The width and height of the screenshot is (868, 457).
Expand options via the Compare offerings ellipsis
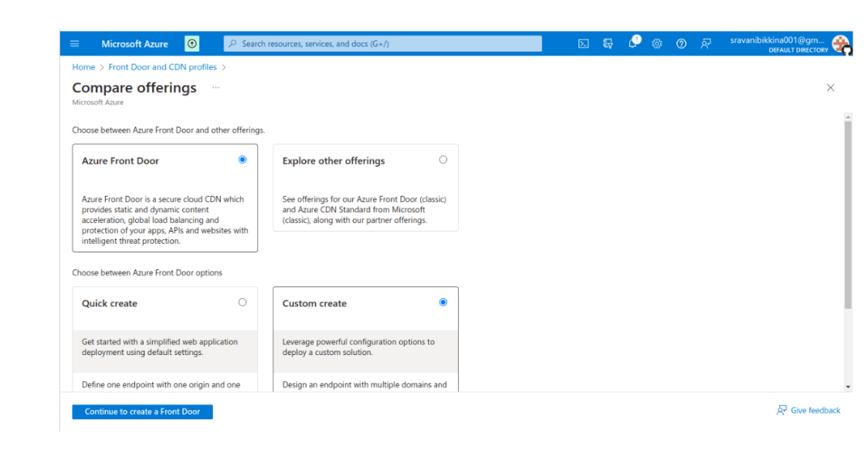click(215, 88)
